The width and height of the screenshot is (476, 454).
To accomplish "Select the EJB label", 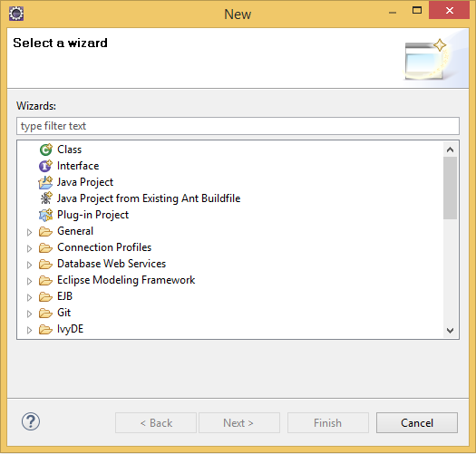I will coord(65,296).
